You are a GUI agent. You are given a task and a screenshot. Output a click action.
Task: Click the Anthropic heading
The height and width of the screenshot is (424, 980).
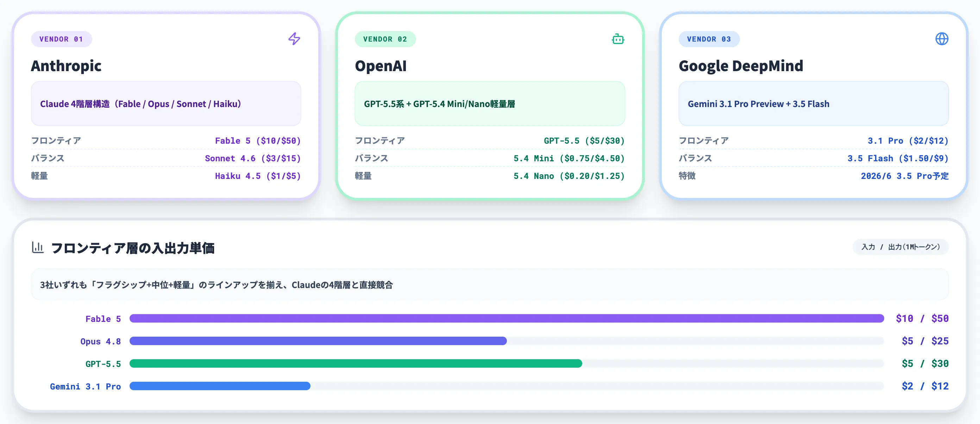tap(66, 66)
